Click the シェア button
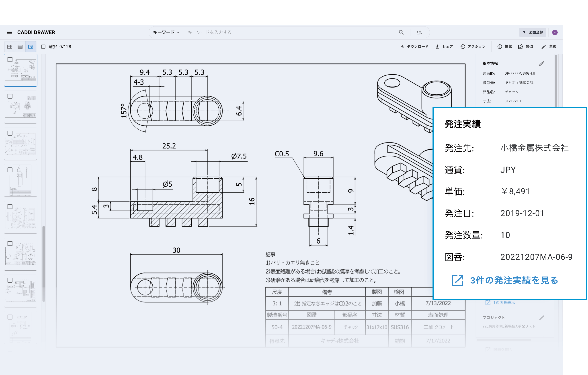588x375 pixels. click(x=444, y=47)
